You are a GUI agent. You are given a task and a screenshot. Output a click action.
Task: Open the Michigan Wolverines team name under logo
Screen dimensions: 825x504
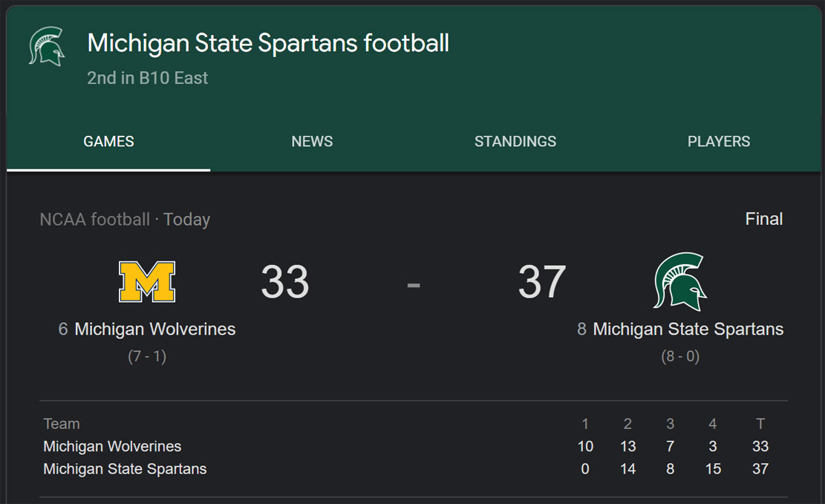click(x=154, y=330)
